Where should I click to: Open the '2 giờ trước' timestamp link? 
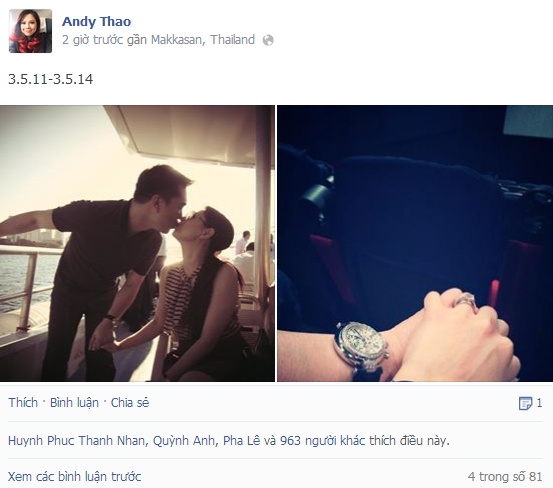click(x=92, y=40)
